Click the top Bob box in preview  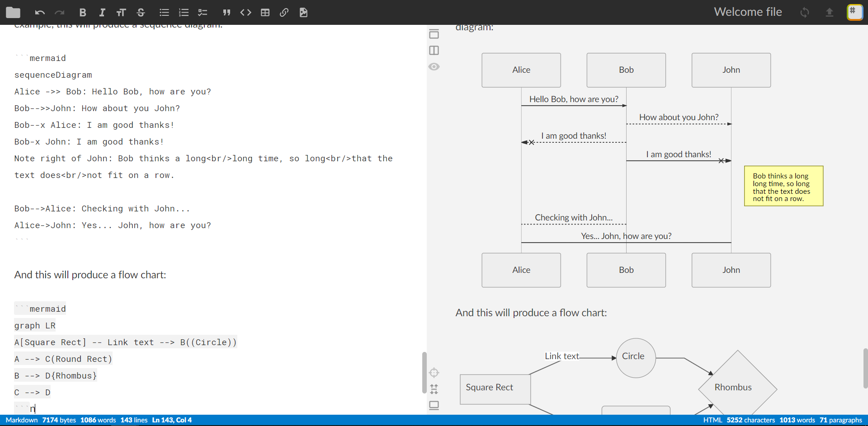pos(626,70)
